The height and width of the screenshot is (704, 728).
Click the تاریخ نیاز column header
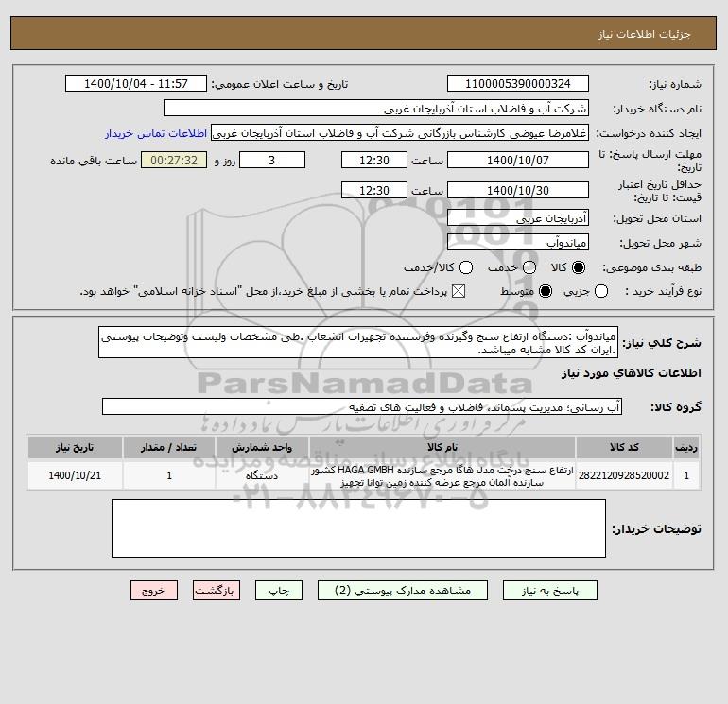[75, 447]
